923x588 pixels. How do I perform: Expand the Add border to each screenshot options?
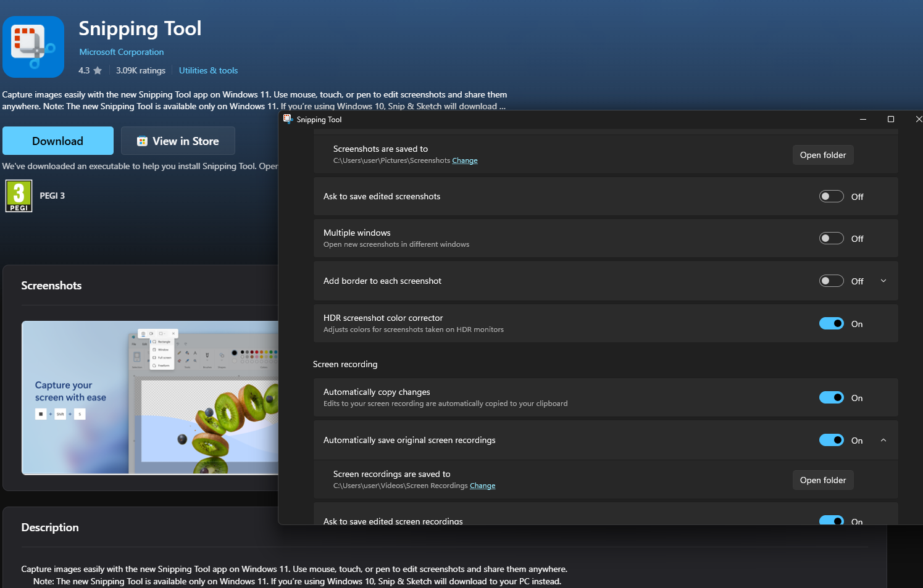pyautogui.click(x=883, y=281)
